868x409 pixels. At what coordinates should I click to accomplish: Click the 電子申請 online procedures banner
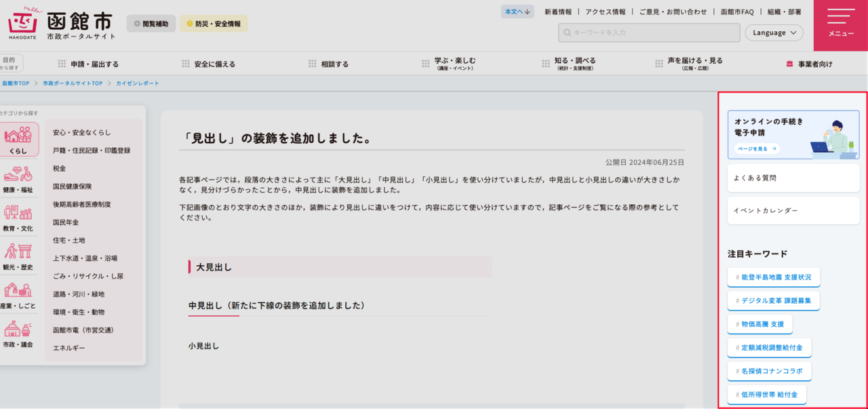point(793,134)
